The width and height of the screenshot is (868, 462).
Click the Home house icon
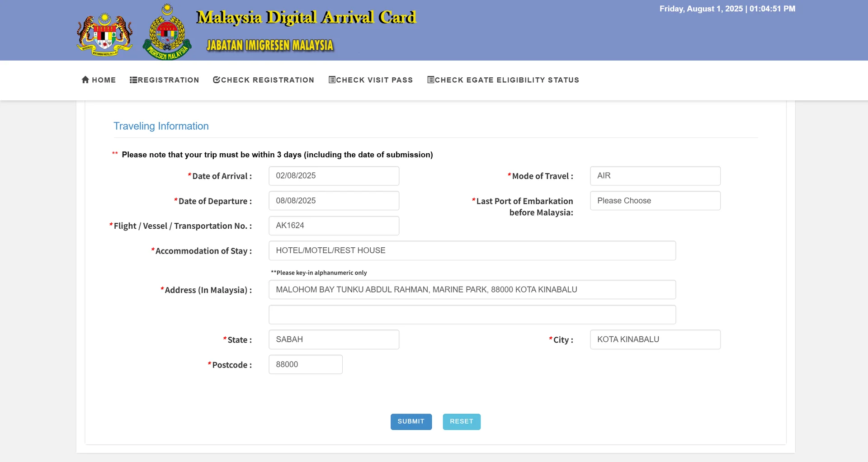pyautogui.click(x=85, y=80)
